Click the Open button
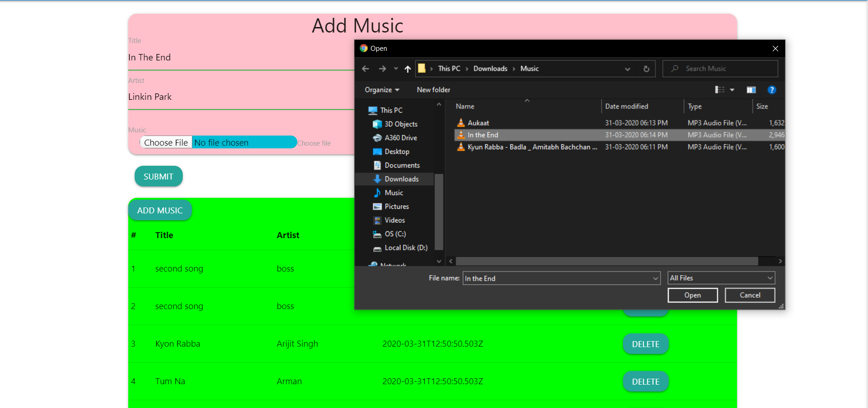Viewport: 868px width, 408px height. 693,295
